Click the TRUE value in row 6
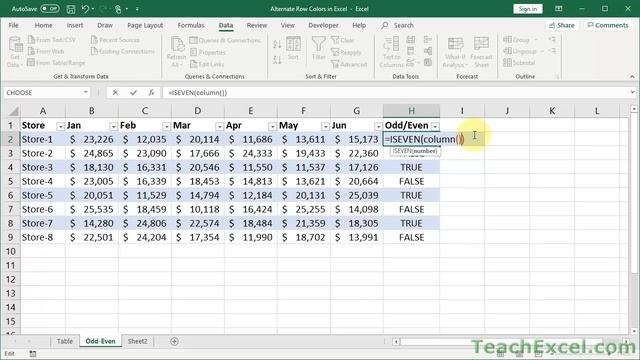The height and width of the screenshot is (360, 640). pos(411,196)
